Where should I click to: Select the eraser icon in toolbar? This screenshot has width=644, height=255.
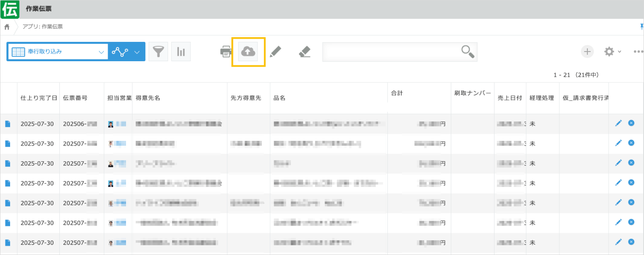point(304,52)
